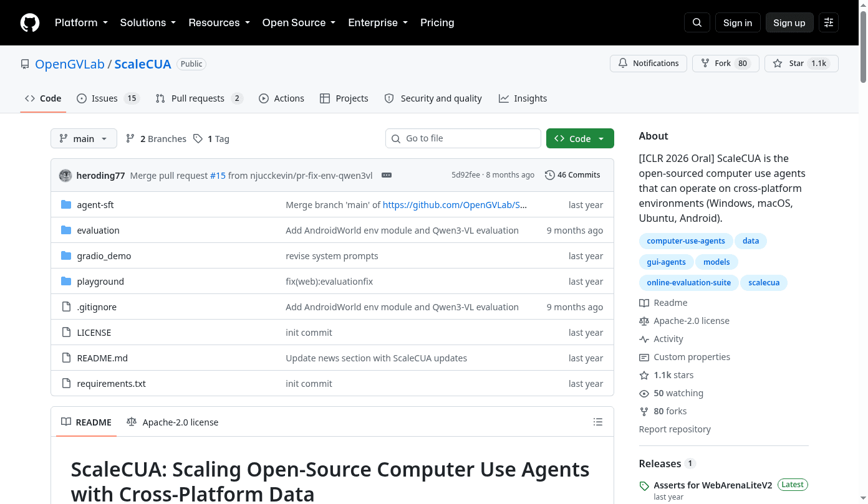Click the gradio_demo folder icon
Screen dimensions: 868x504
pyautogui.click(x=67, y=255)
